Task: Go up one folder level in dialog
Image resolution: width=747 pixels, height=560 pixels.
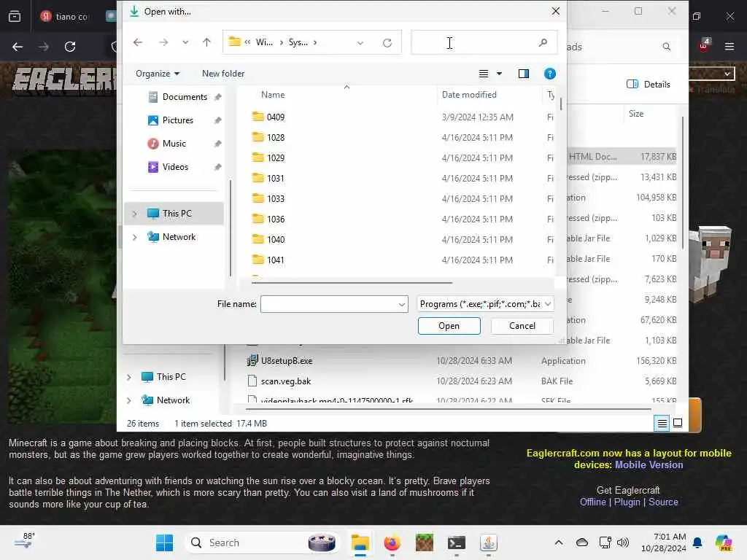Action: [206, 42]
